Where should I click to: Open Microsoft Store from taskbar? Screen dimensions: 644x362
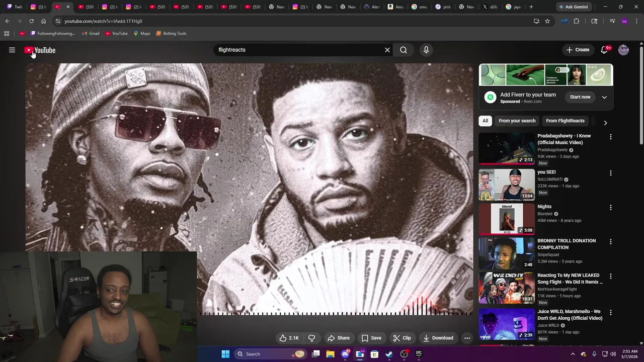coord(374,354)
